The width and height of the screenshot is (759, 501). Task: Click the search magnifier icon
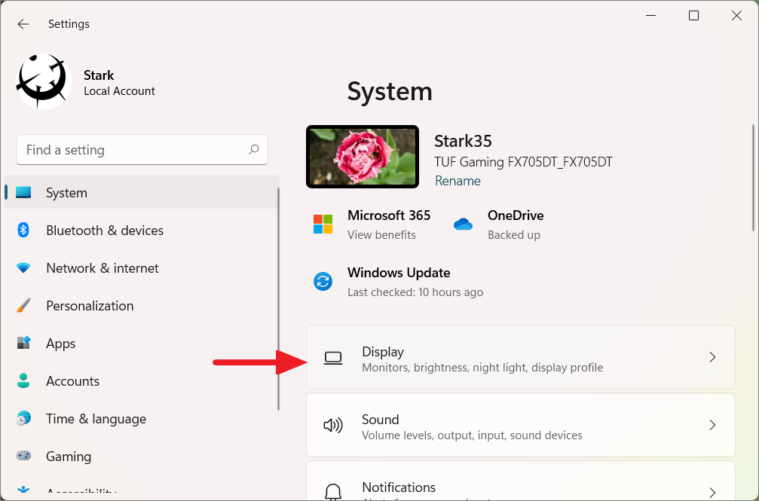point(254,150)
